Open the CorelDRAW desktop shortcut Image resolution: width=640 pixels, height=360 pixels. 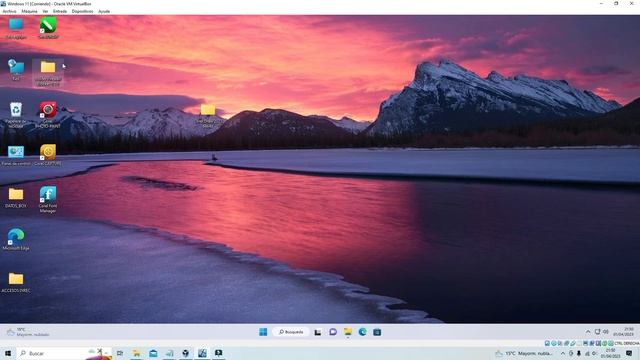tap(48, 28)
